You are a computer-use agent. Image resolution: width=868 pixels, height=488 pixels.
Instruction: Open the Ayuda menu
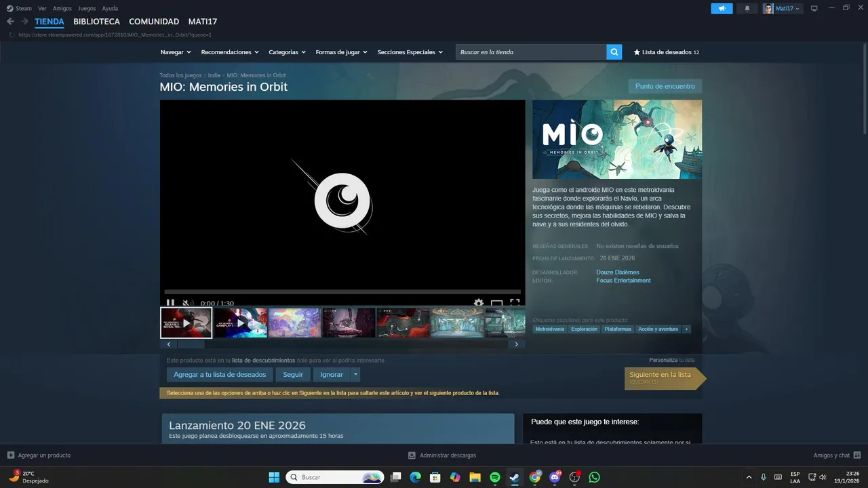tap(110, 8)
